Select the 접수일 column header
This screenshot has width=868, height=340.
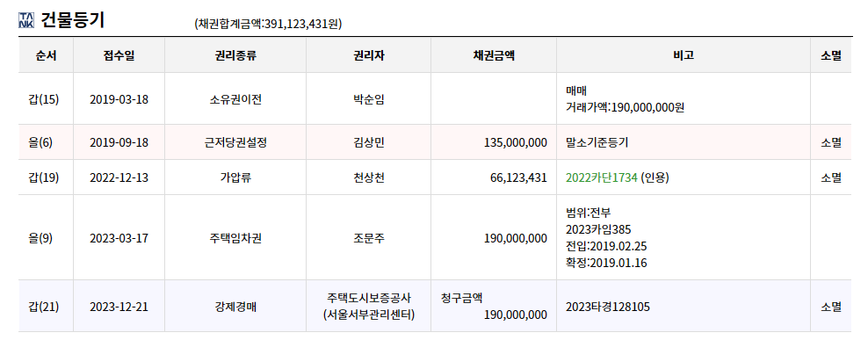[x=119, y=55]
